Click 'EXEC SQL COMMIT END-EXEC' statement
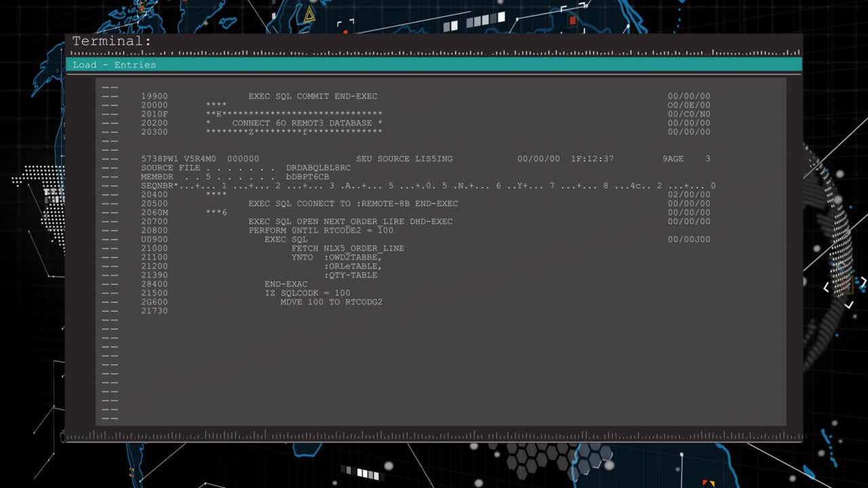The width and height of the screenshot is (868, 488). point(313,96)
